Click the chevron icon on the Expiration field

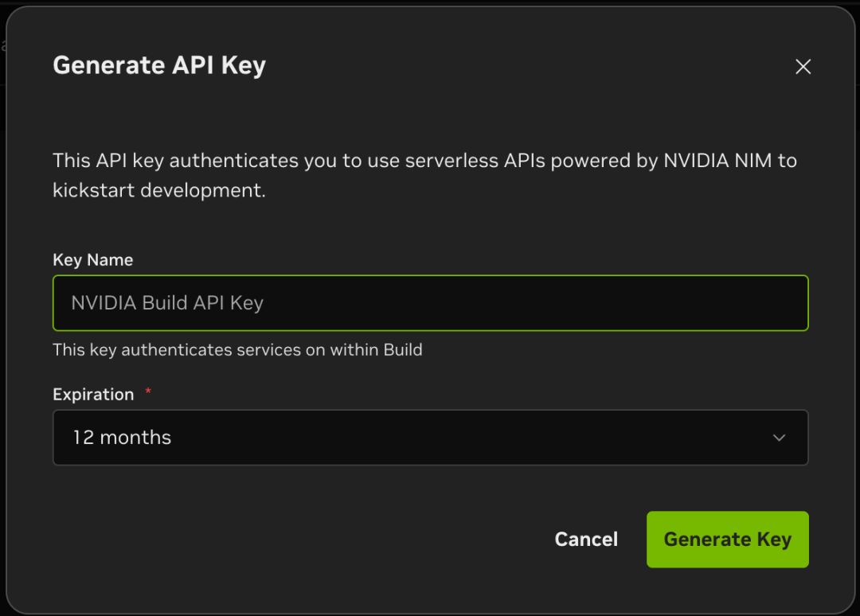pos(780,437)
